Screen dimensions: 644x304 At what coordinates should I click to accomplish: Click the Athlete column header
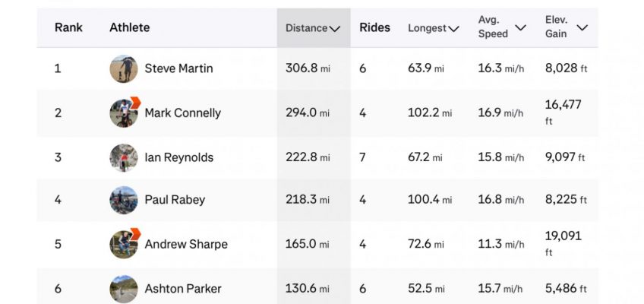click(x=129, y=27)
